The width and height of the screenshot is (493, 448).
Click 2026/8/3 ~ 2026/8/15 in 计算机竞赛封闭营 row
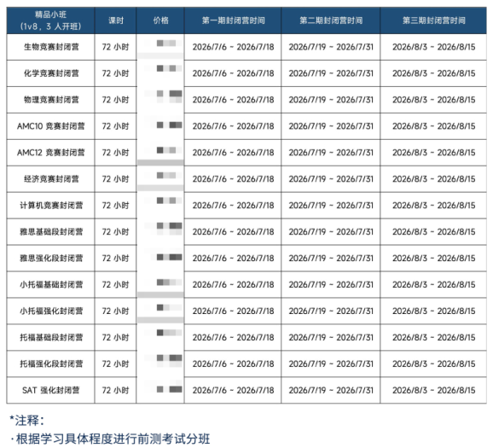(x=433, y=206)
